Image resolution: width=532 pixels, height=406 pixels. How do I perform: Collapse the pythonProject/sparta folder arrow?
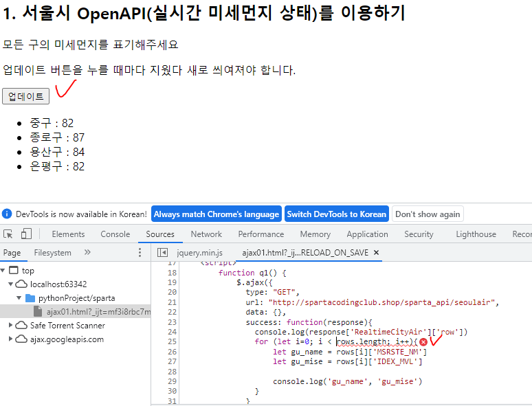(x=19, y=298)
